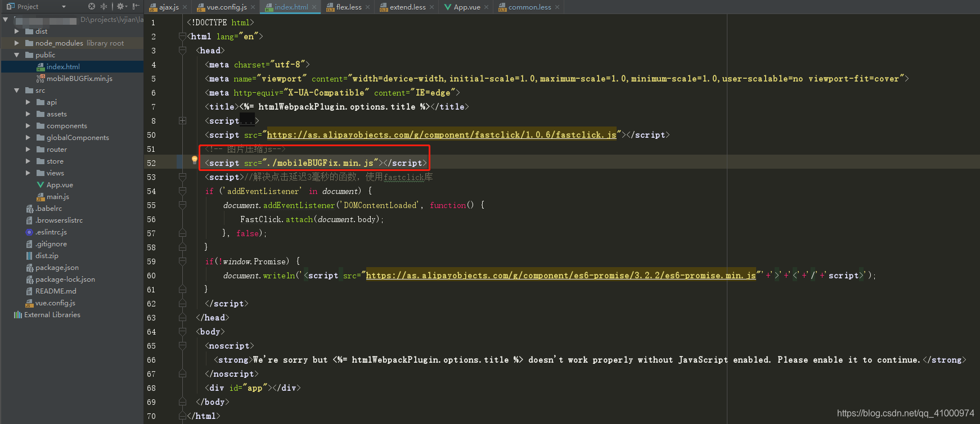Open the es6-promise.min.js URL link
This screenshot has width=980, height=424.
tap(561, 276)
